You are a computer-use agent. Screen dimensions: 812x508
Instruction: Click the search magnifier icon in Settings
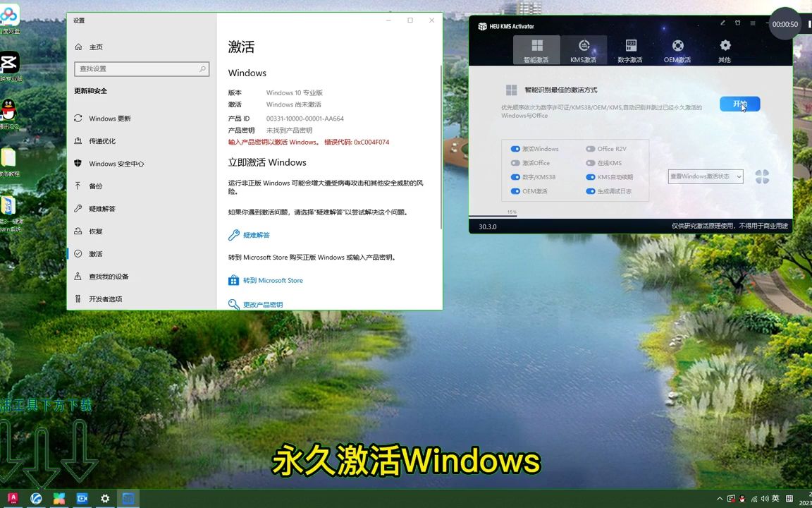point(202,68)
